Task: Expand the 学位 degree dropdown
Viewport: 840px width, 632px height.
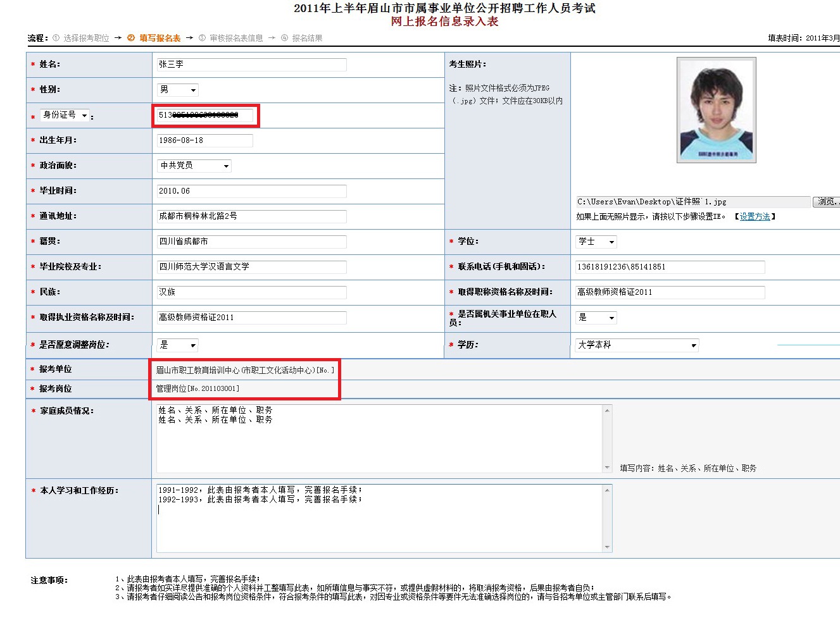Action: [596, 242]
